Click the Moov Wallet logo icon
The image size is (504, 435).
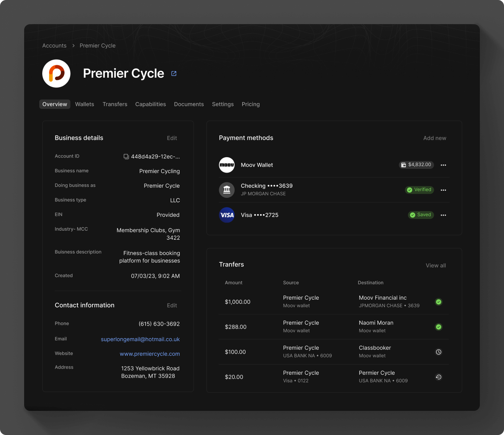227,165
